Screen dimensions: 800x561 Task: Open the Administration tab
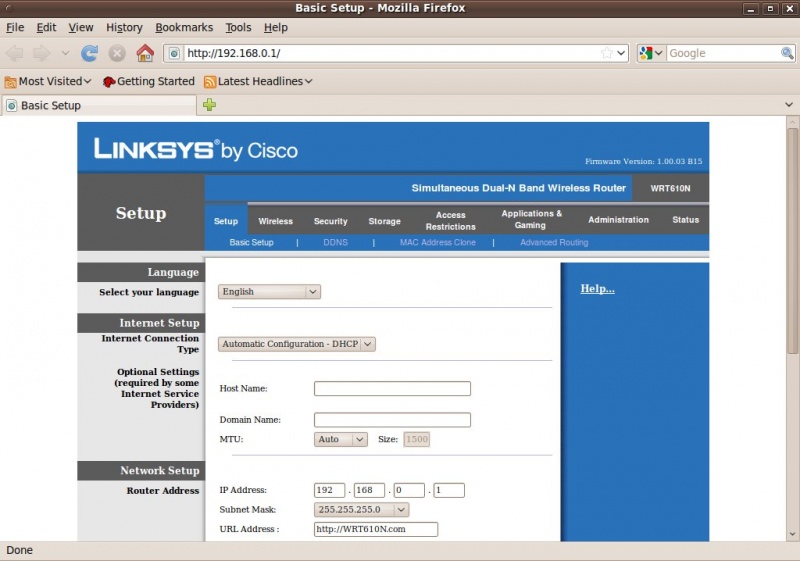point(618,220)
